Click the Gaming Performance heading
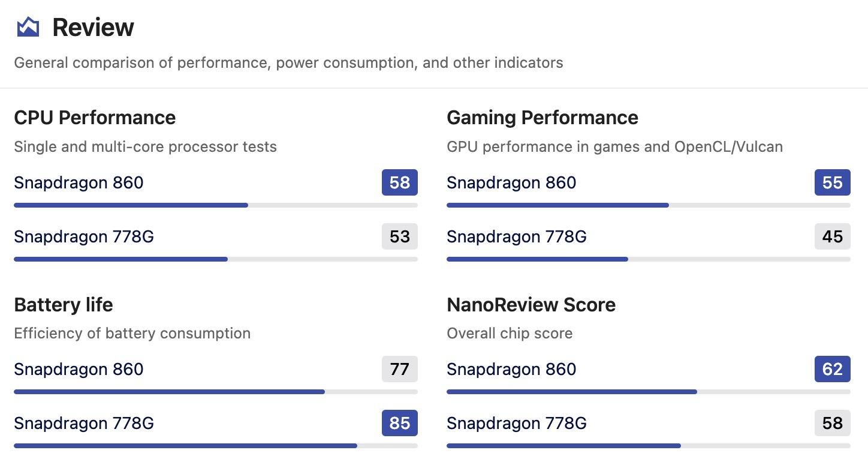 (x=542, y=118)
